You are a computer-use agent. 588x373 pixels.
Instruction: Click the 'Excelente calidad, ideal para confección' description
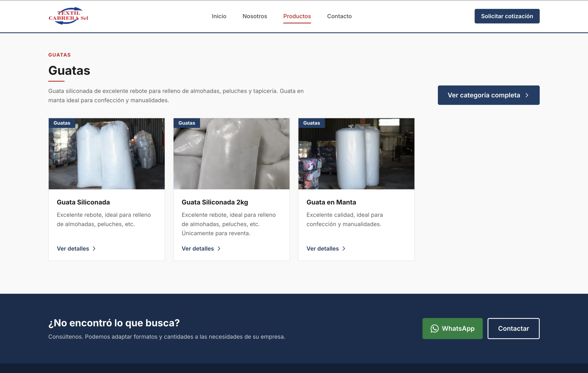click(344, 219)
